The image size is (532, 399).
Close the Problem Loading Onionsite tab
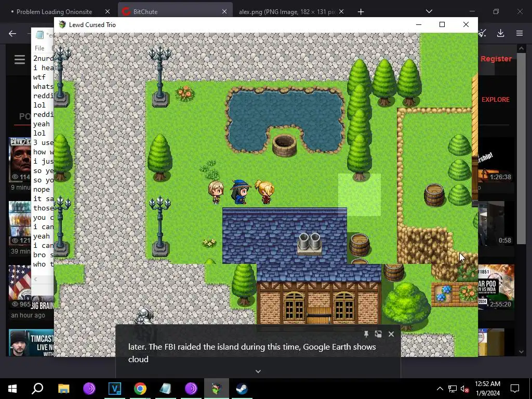[108, 11]
